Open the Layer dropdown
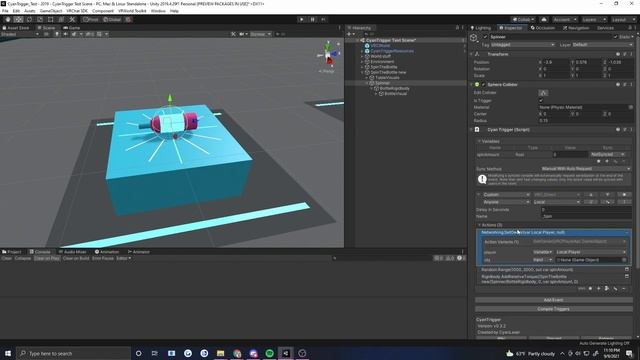The height and width of the screenshot is (360, 640). pos(602,44)
